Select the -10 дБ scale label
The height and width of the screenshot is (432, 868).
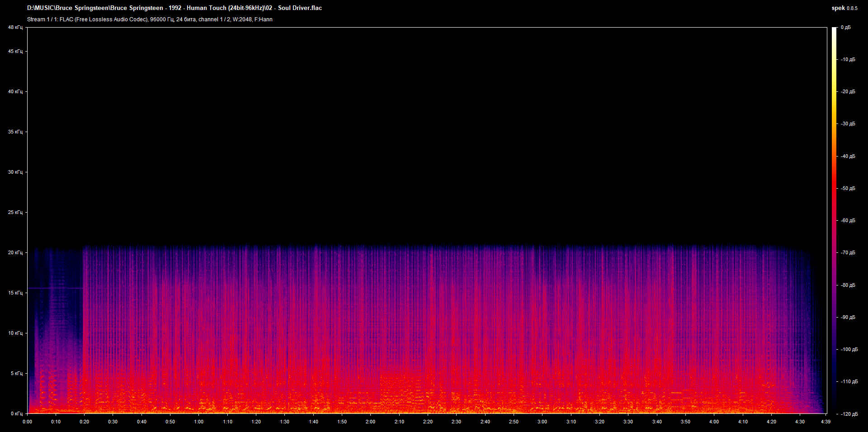[848, 60]
